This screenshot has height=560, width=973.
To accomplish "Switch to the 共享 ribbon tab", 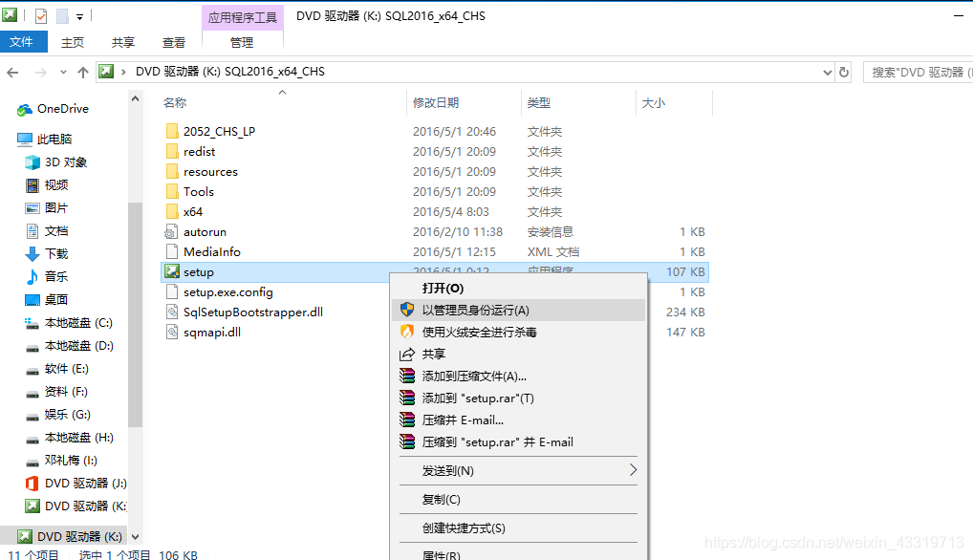I will tap(123, 42).
